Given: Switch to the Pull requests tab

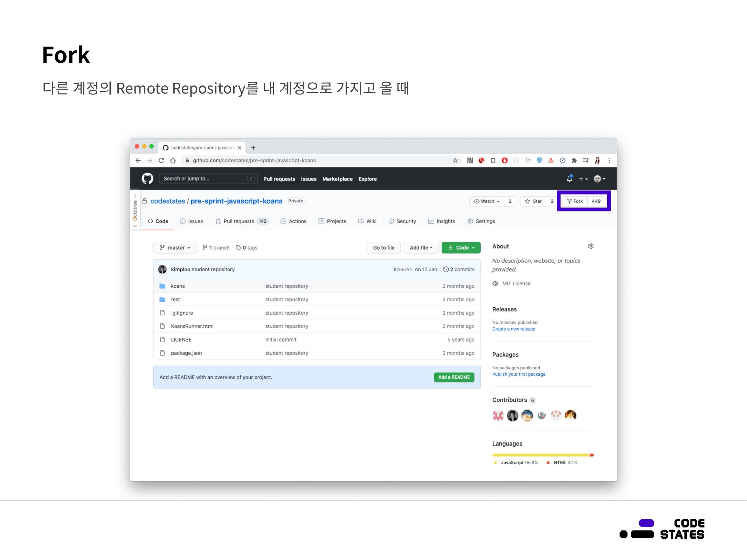Looking at the screenshot, I should (238, 221).
